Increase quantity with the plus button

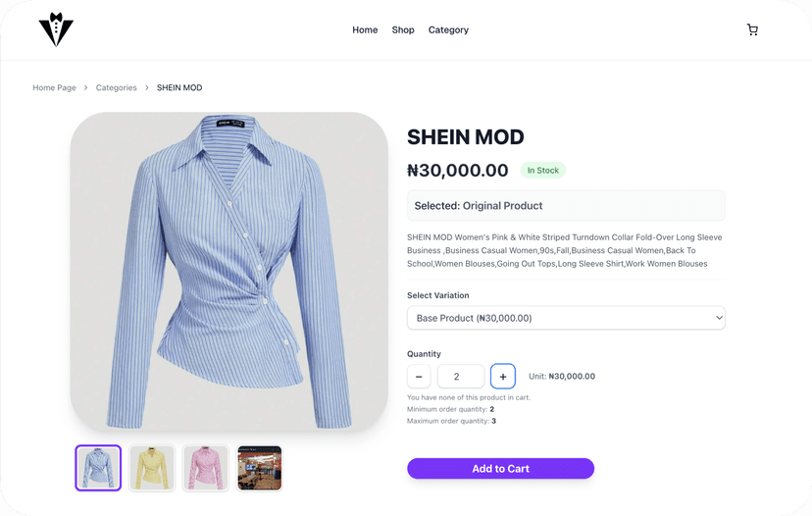(x=503, y=377)
